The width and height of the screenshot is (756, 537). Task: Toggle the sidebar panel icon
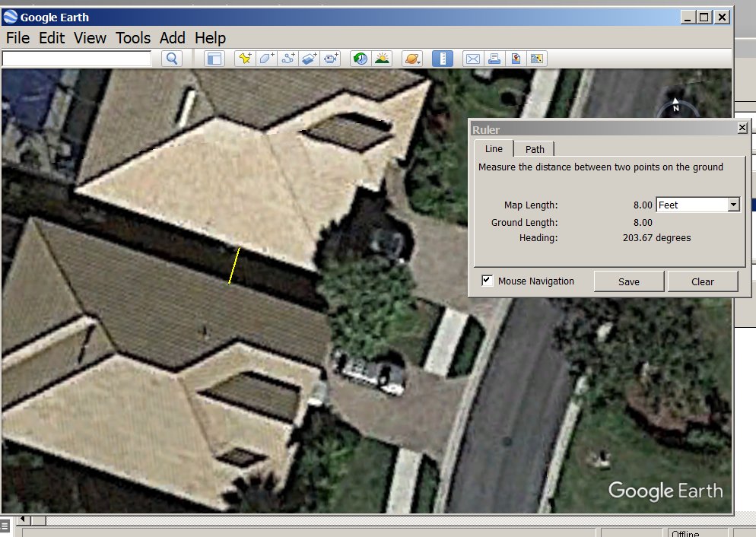(x=214, y=59)
